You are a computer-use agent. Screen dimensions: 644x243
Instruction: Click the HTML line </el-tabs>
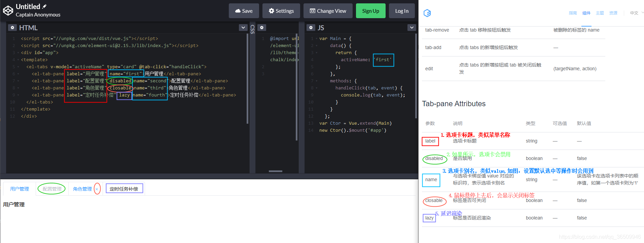[40, 102]
